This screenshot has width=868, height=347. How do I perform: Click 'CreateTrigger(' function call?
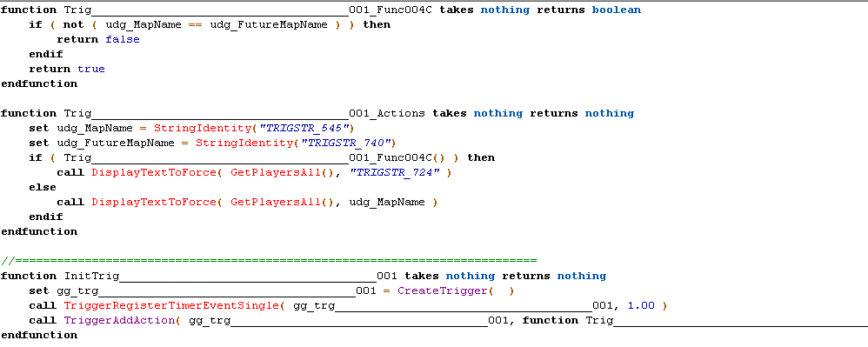(444, 291)
